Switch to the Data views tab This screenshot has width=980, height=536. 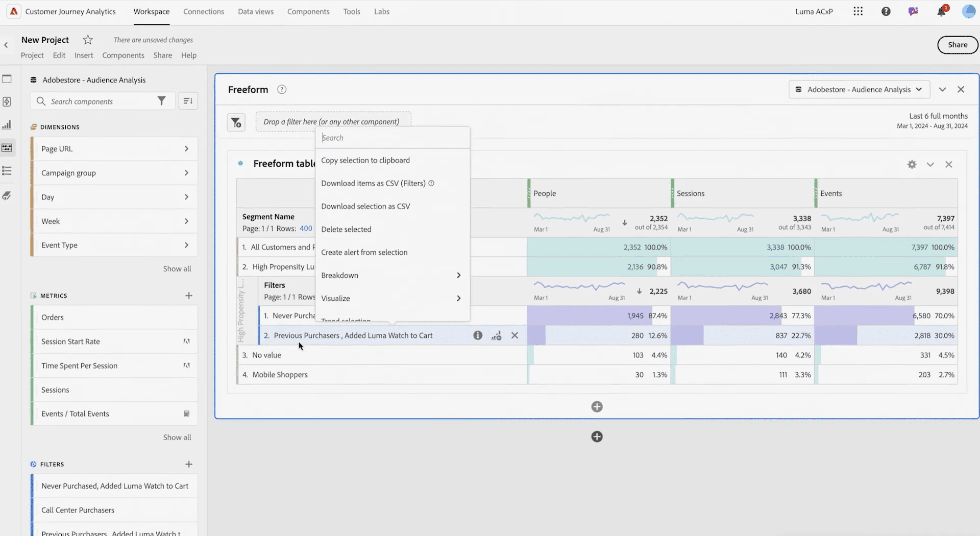(x=255, y=11)
